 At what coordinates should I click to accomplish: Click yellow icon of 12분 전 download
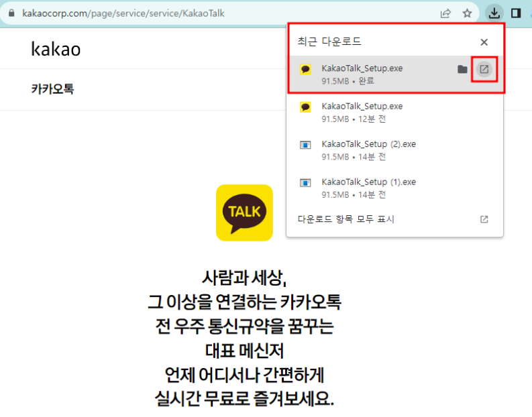tap(305, 107)
